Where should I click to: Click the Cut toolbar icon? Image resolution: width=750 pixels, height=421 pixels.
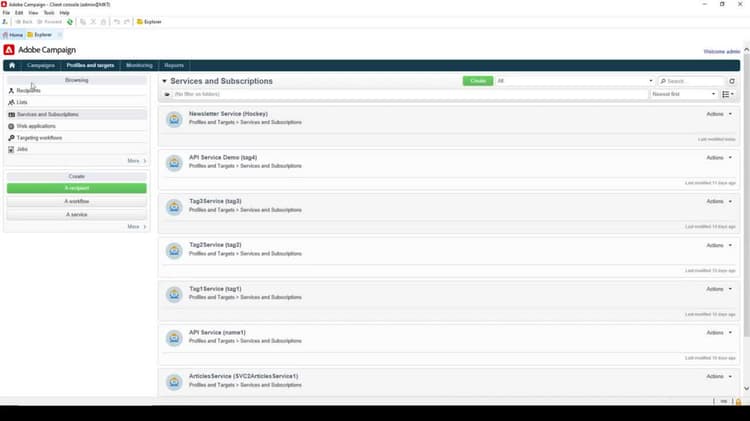(93, 22)
